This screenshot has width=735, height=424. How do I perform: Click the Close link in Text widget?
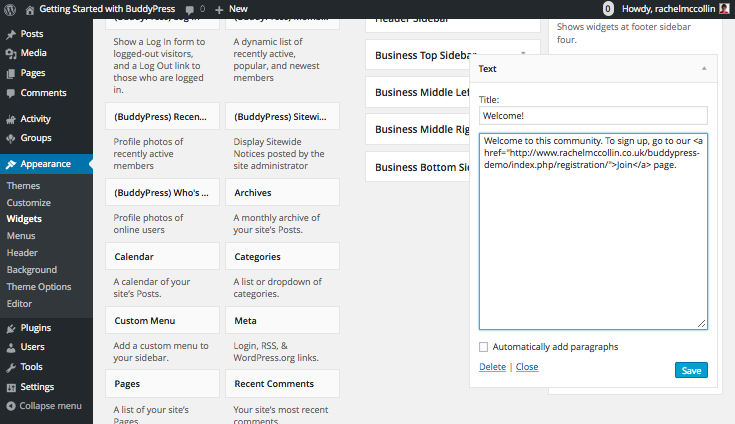click(527, 367)
